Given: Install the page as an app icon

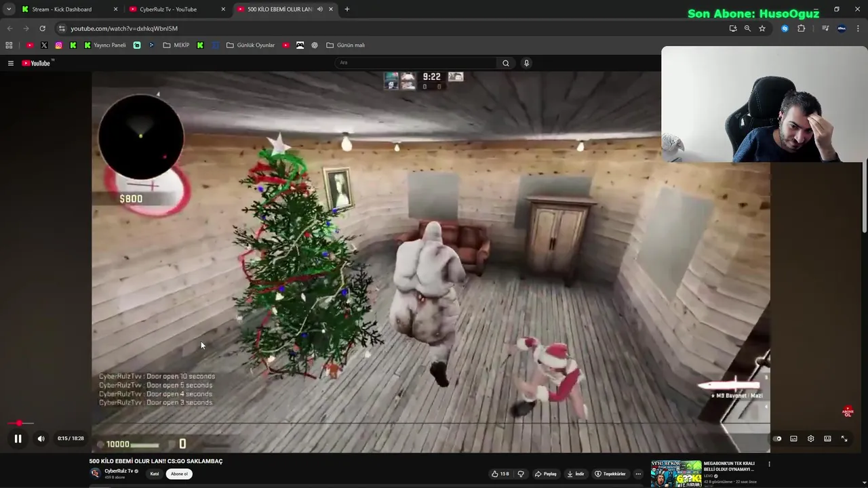Looking at the screenshot, I should click(x=733, y=28).
